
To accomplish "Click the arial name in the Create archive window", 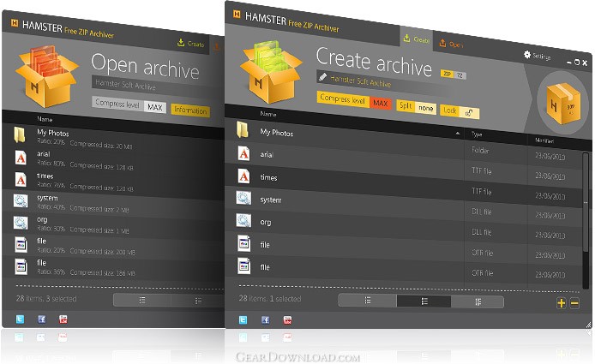I will (x=267, y=155).
